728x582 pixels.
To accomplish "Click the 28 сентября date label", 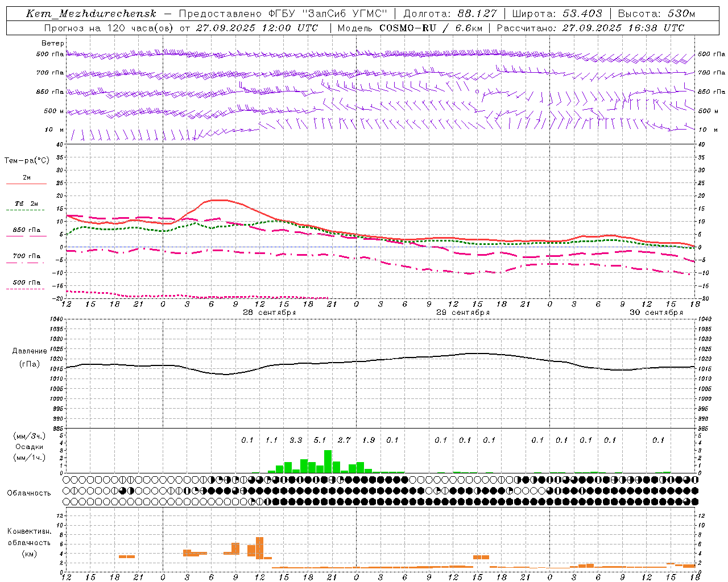I will click(x=270, y=313).
